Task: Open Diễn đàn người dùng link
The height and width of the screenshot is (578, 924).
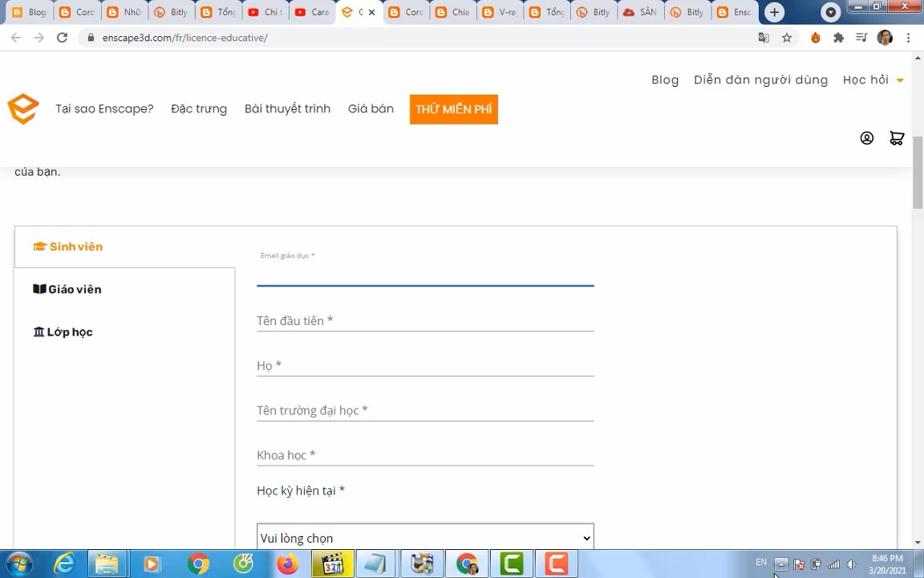Action: (x=760, y=79)
